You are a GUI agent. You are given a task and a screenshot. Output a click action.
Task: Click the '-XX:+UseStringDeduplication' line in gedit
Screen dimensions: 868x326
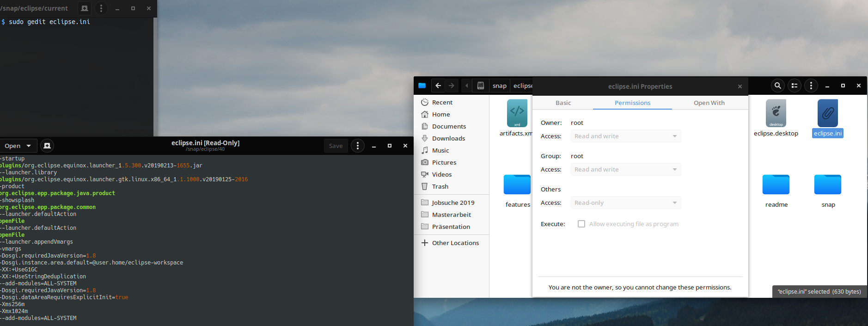(43, 277)
